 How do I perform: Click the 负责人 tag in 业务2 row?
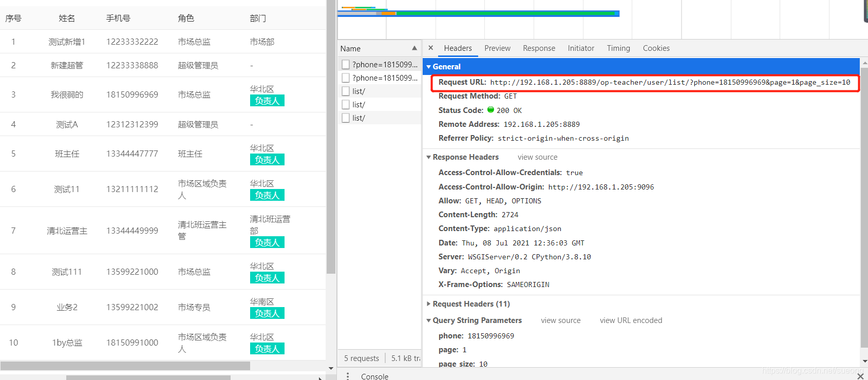point(267,313)
